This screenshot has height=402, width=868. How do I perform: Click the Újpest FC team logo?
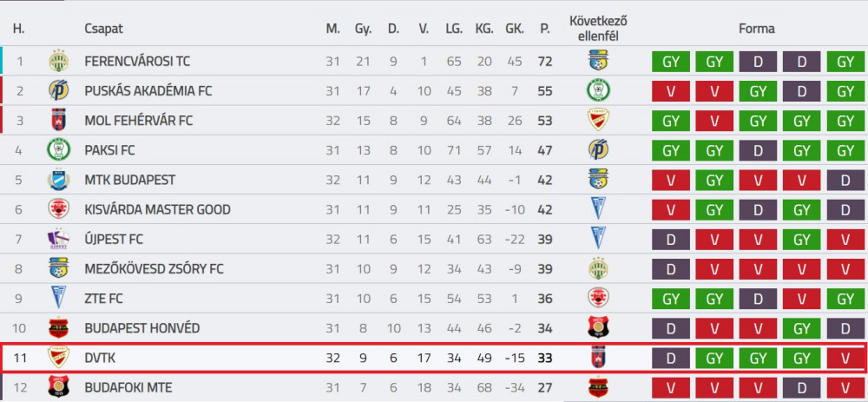[x=58, y=240]
